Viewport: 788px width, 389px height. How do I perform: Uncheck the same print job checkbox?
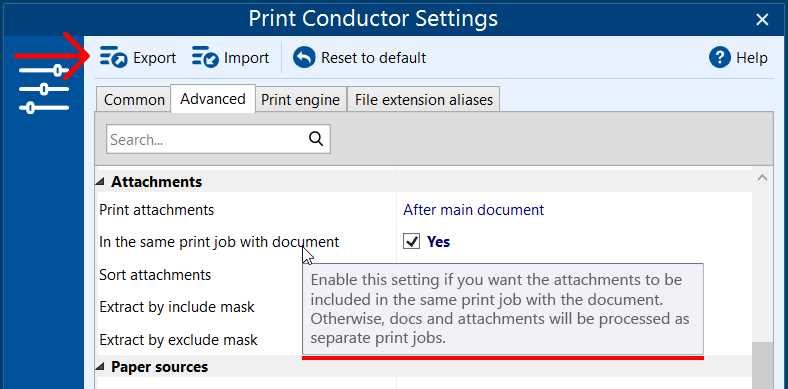tap(411, 242)
